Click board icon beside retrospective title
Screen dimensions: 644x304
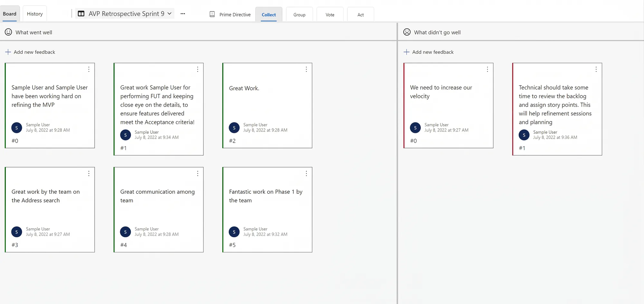coord(81,14)
